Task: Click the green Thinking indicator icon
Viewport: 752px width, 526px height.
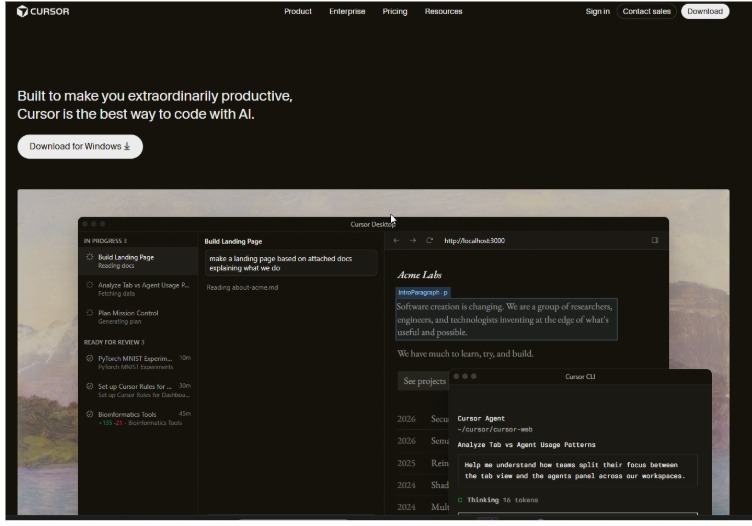Action: pos(460,500)
